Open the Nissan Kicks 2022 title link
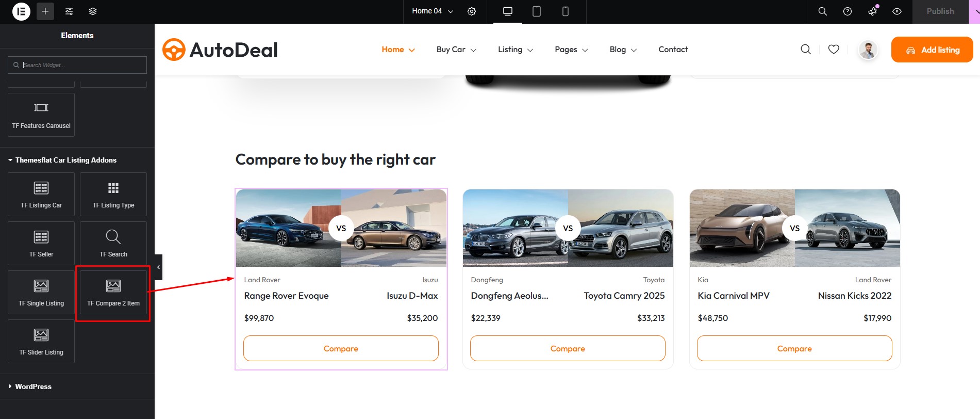The width and height of the screenshot is (980, 419). tap(855, 296)
